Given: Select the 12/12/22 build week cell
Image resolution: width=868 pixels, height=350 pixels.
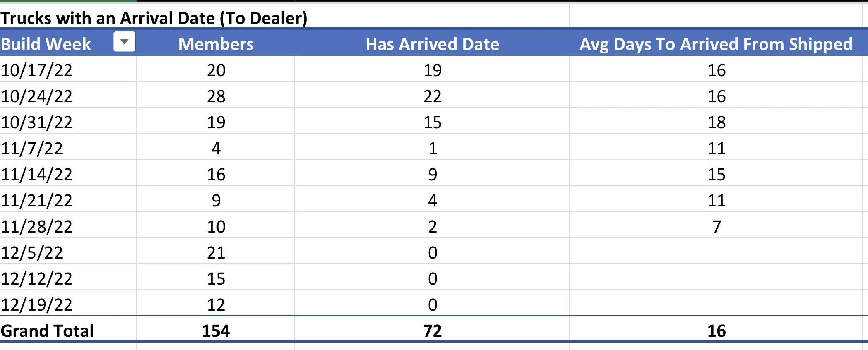Looking at the screenshot, I should [x=37, y=279].
